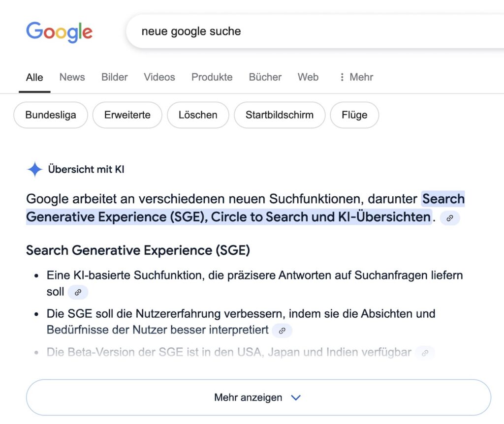The height and width of the screenshot is (424, 504).
Task: Click the highlighted 'Search Generative Experience (SGE), Circle to Search' text
Action: [x=245, y=208]
